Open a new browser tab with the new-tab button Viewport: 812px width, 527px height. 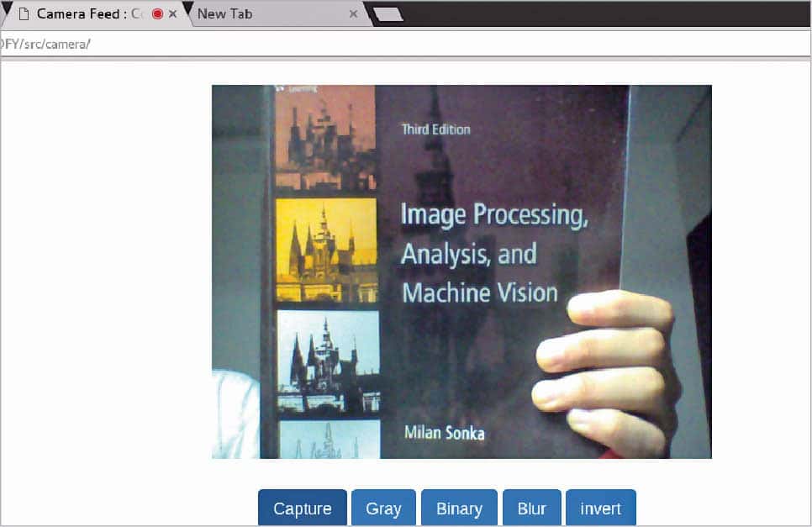pyautogui.click(x=388, y=14)
